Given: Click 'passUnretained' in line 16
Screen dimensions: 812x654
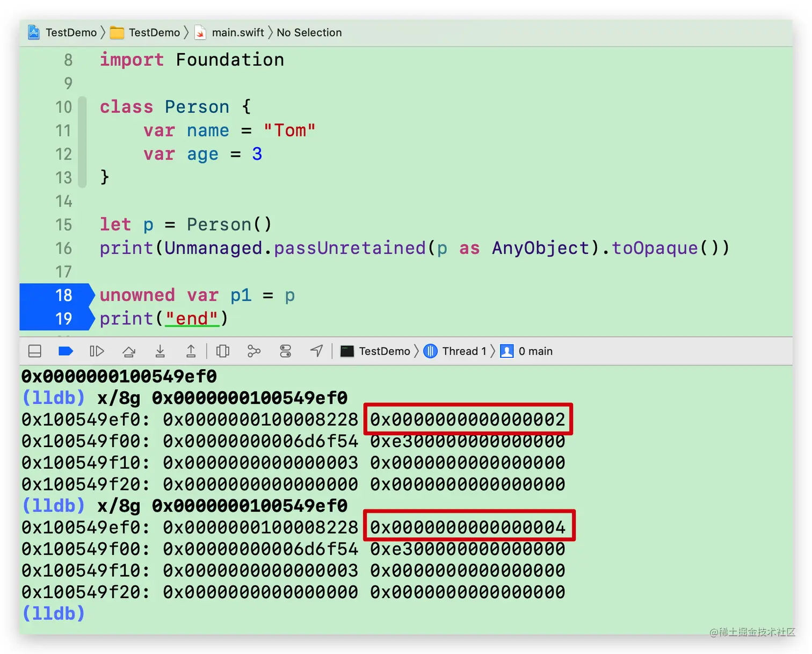Looking at the screenshot, I should [350, 248].
